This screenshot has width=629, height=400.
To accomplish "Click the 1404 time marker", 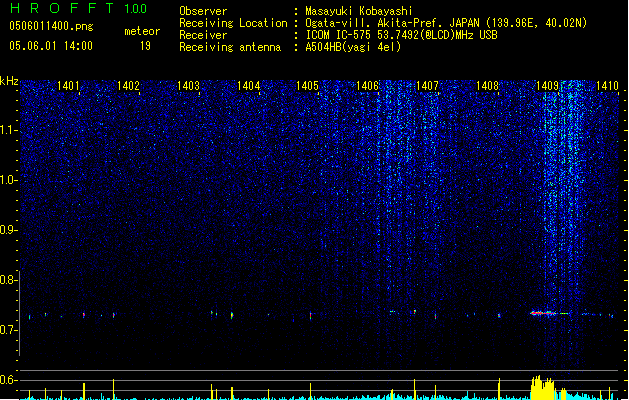I will click(x=248, y=86).
